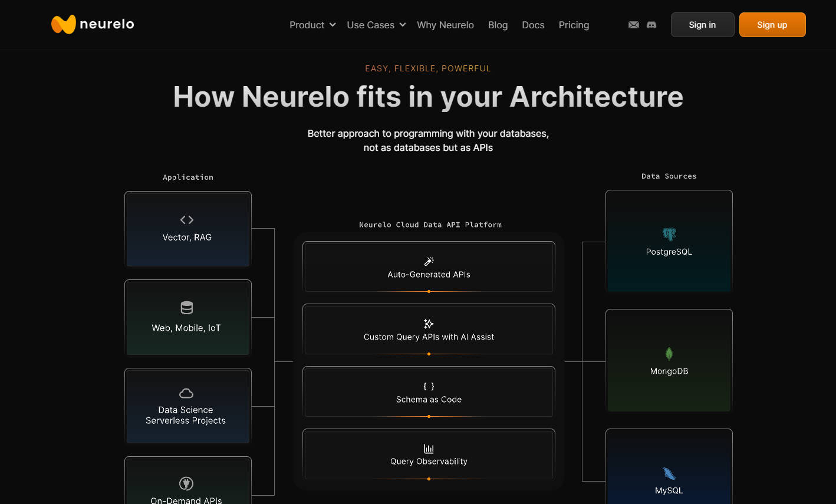The height and width of the screenshot is (504, 836).
Task: Click the MySQL dolphin icon
Action: (669, 472)
